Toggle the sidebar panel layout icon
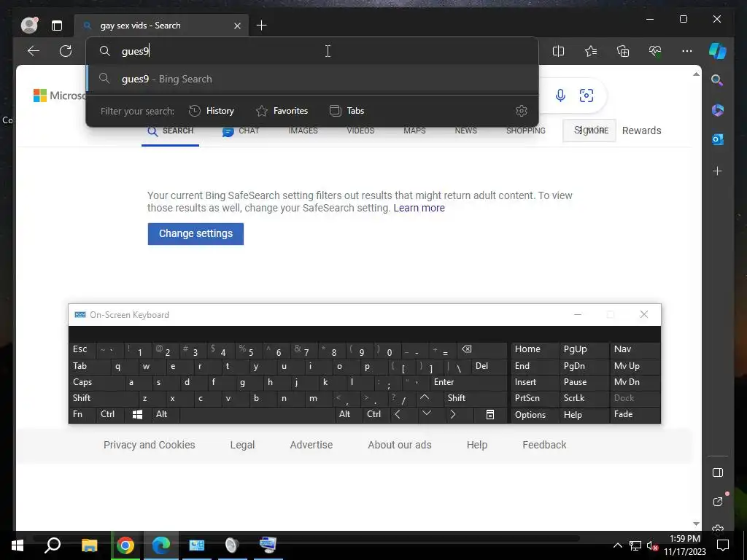This screenshot has width=747, height=560. click(x=718, y=472)
